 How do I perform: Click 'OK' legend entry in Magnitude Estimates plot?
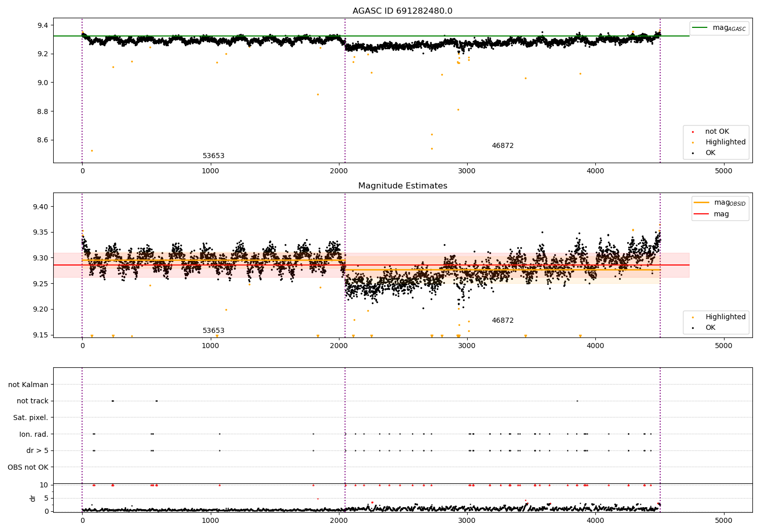pos(704,328)
